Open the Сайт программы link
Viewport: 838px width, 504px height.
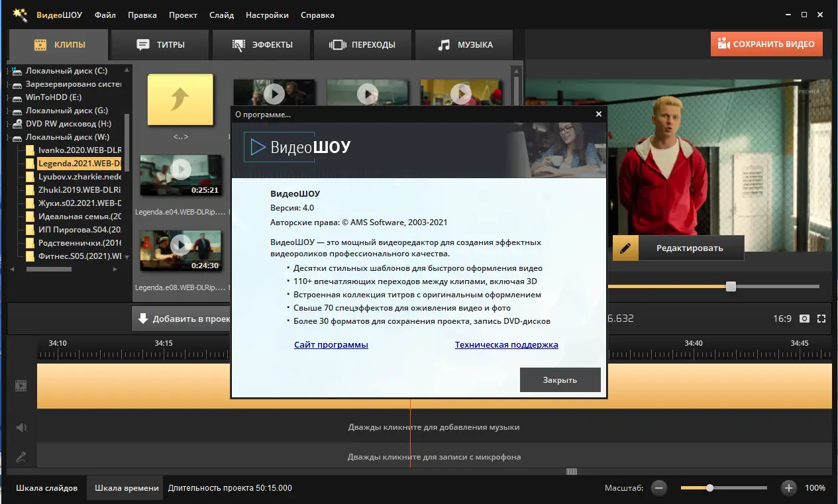pos(331,344)
